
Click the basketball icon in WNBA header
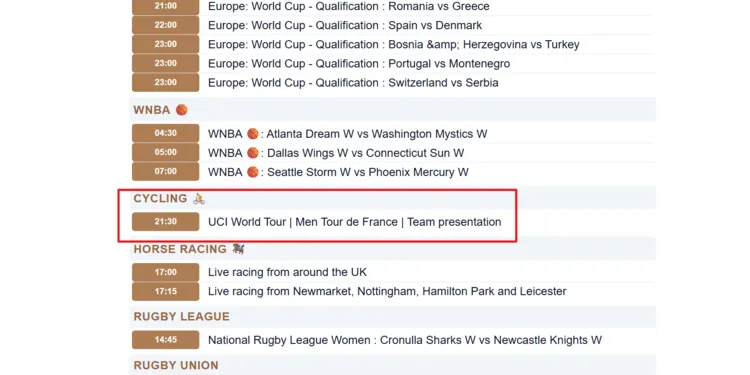(x=181, y=110)
